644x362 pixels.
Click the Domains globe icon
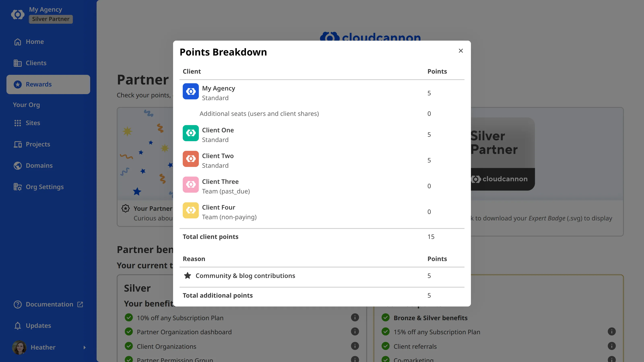(x=18, y=166)
